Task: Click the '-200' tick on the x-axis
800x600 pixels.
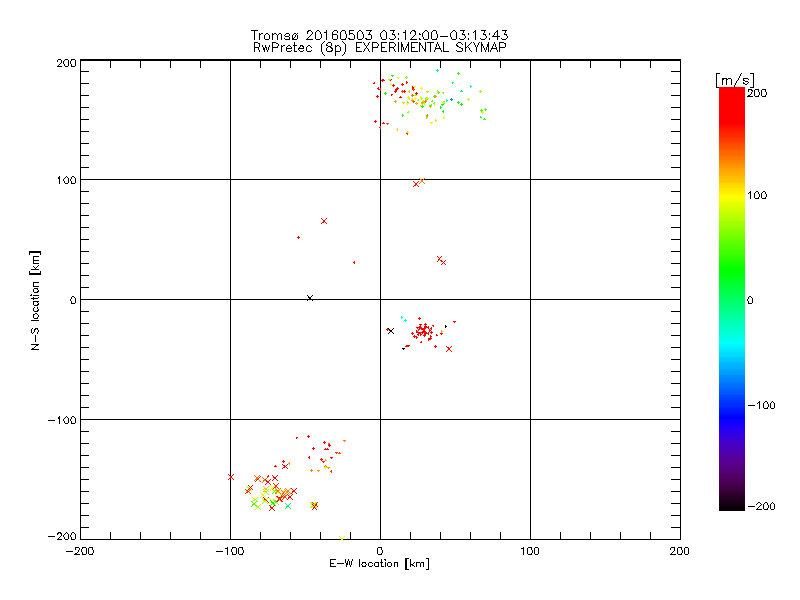Action: click(x=80, y=551)
